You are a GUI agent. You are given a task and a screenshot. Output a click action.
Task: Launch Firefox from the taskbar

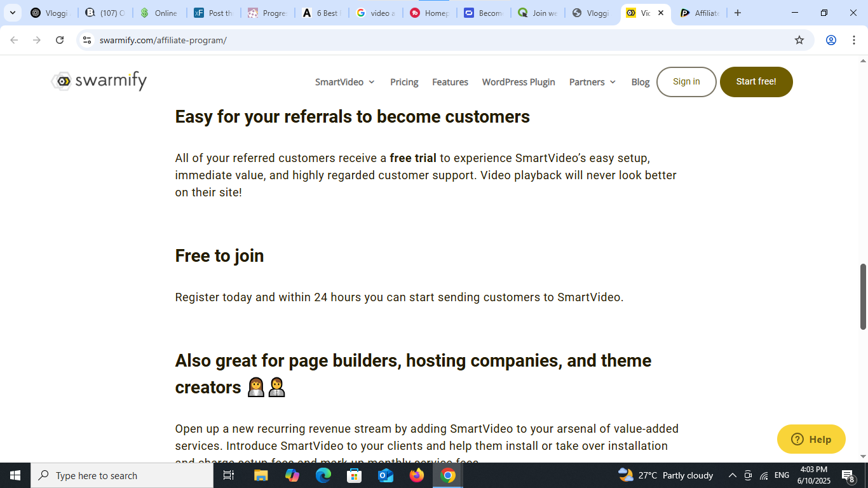tap(417, 475)
